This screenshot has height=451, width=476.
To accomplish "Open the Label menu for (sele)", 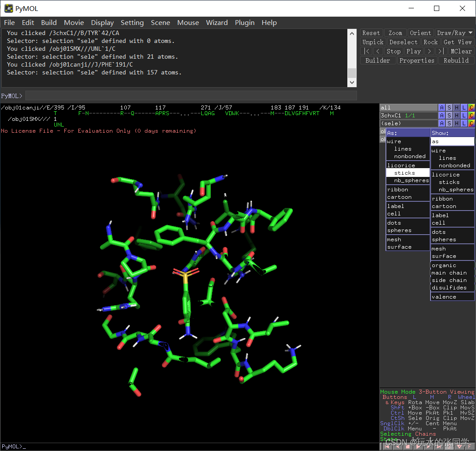I will [x=464, y=123].
